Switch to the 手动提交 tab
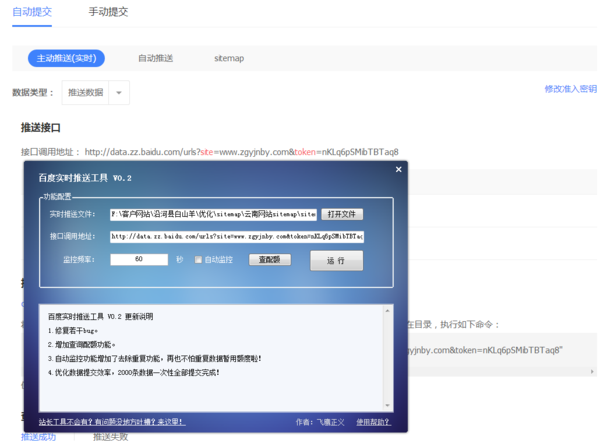Image resolution: width=600 pixels, height=443 pixels. pos(108,12)
